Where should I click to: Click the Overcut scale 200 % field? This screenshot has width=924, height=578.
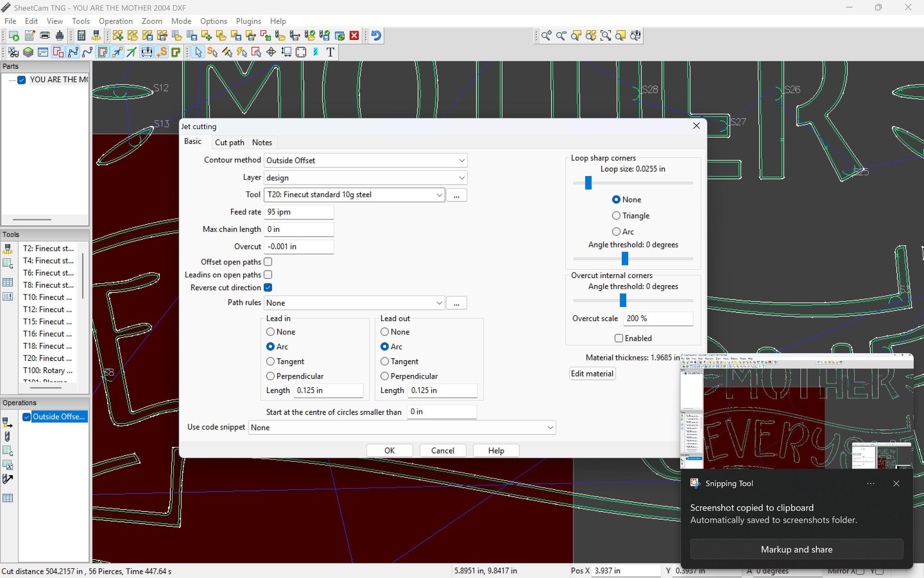click(658, 318)
